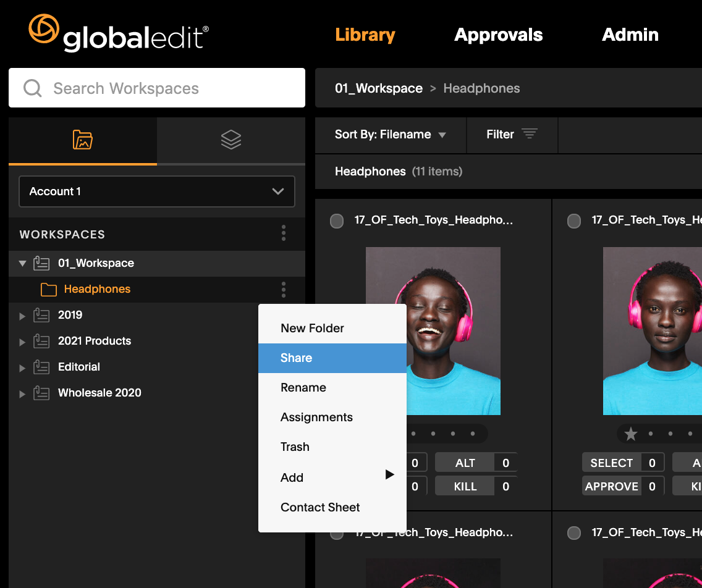
Task: Click in the Search Workspaces field
Action: pyautogui.click(x=157, y=88)
